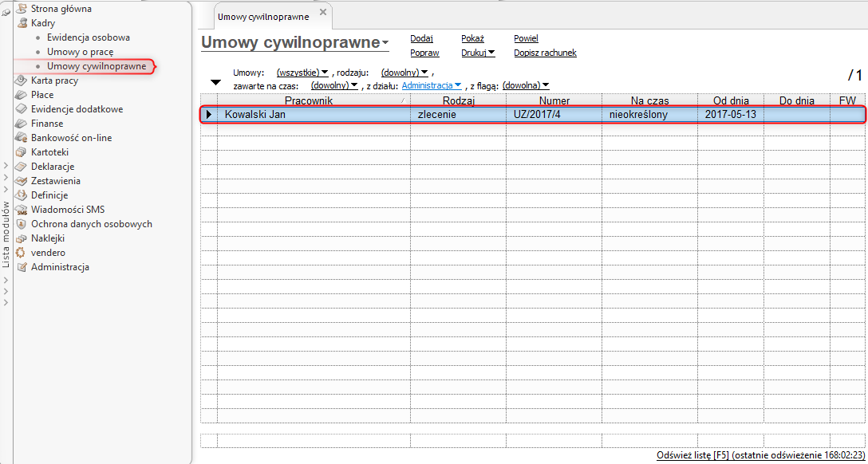Open the Umowy (wszystkie) filter dropdown
Viewport: 868px width, 464px height.
coord(302,73)
